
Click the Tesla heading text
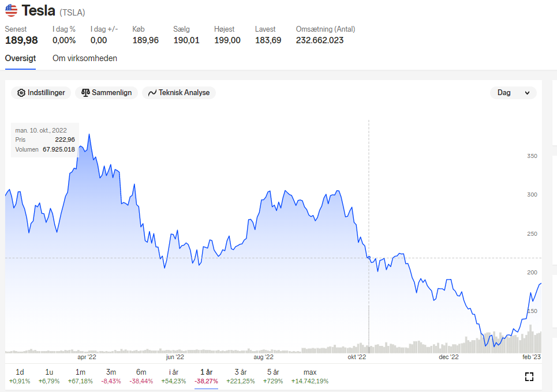click(x=38, y=10)
